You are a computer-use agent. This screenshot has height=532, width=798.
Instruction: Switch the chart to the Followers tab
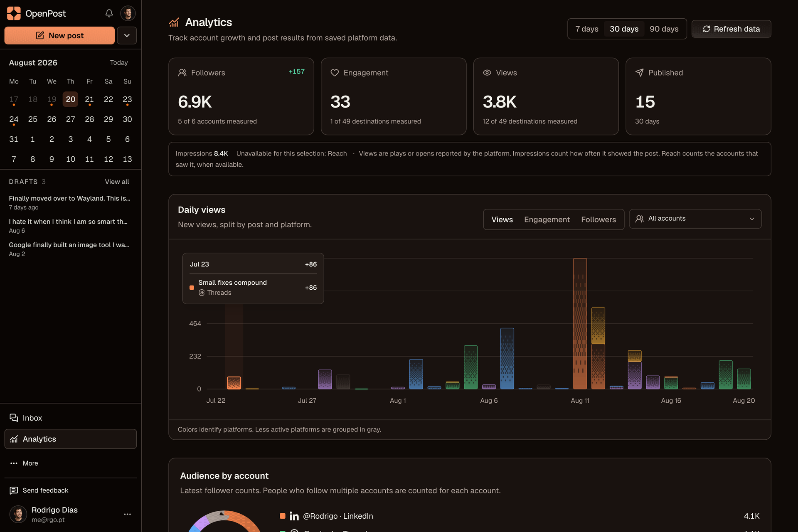[598, 219]
